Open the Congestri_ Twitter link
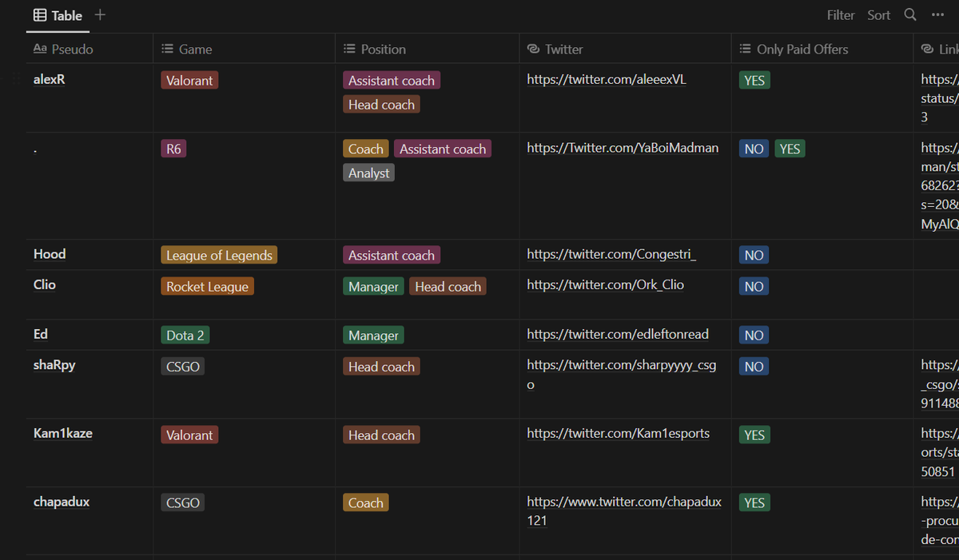 [611, 255]
